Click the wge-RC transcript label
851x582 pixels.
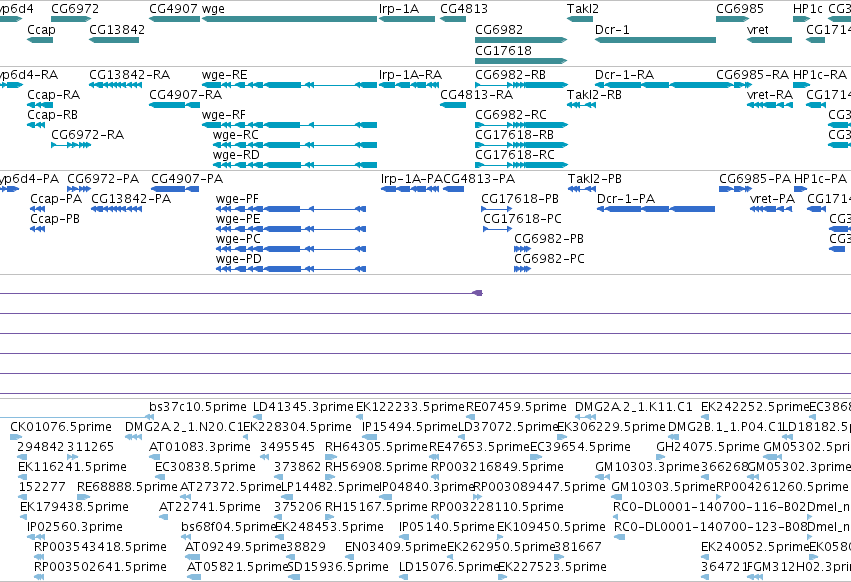[x=236, y=135]
